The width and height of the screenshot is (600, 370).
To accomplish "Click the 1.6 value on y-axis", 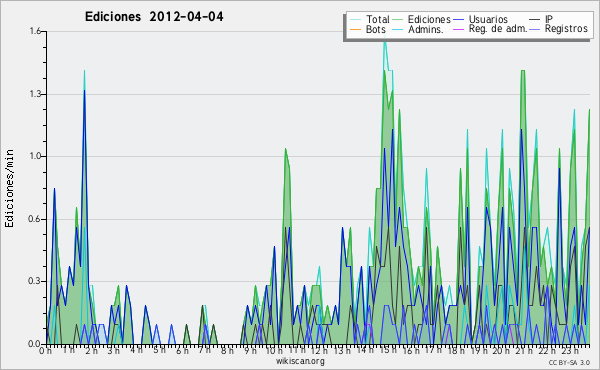I will (x=35, y=31).
